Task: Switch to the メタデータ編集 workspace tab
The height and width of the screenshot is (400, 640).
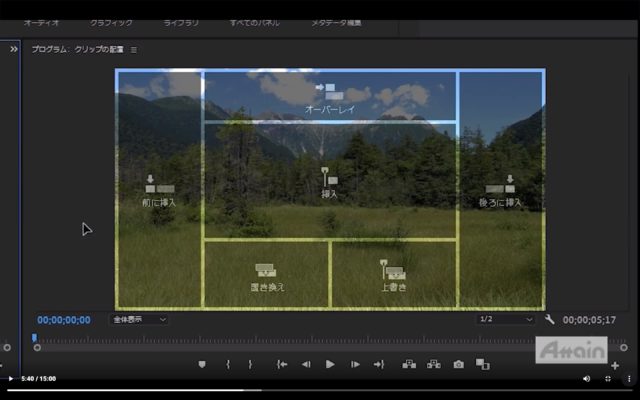Action: click(x=336, y=23)
